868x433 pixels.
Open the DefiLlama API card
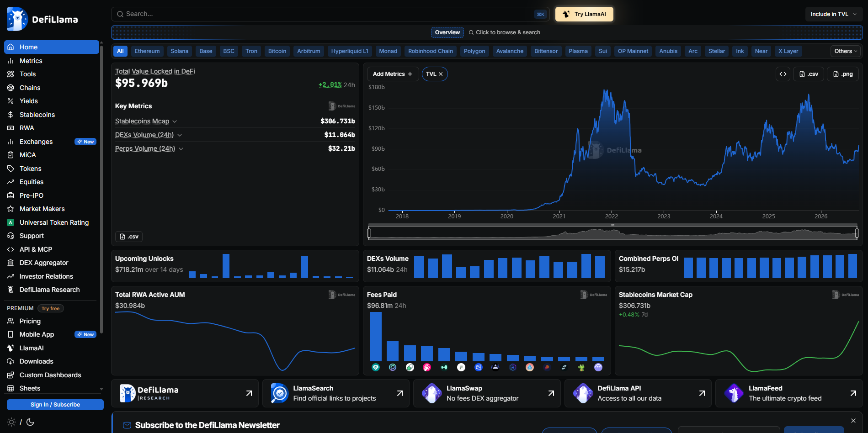[638, 393]
